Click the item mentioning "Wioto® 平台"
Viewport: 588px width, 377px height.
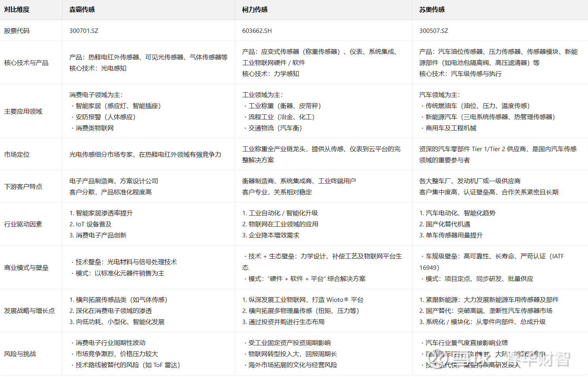click(303, 300)
